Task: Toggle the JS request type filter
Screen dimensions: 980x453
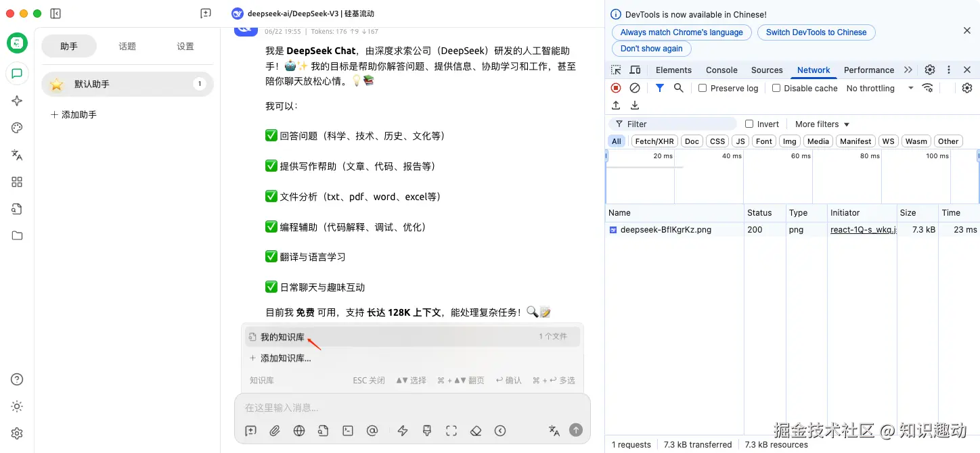Action: click(741, 141)
